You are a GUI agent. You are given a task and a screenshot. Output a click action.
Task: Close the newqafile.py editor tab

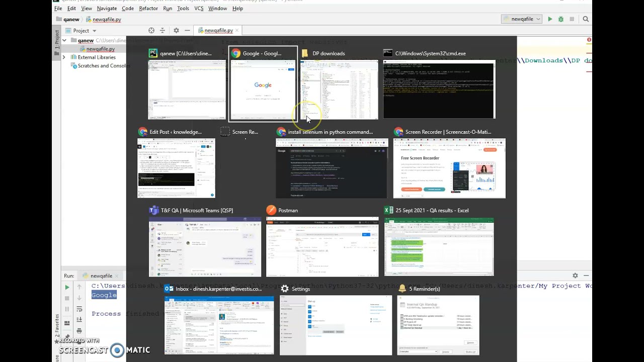pyautogui.click(x=237, y=31)
